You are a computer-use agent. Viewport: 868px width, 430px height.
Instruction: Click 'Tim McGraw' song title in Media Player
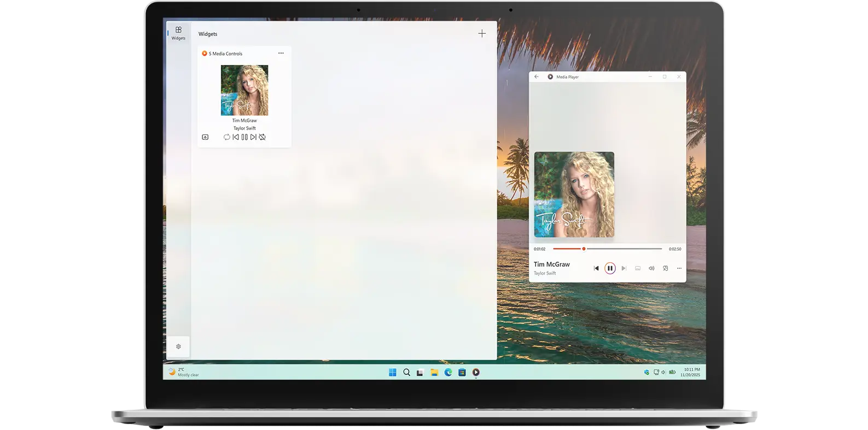[x=552, y=264]
